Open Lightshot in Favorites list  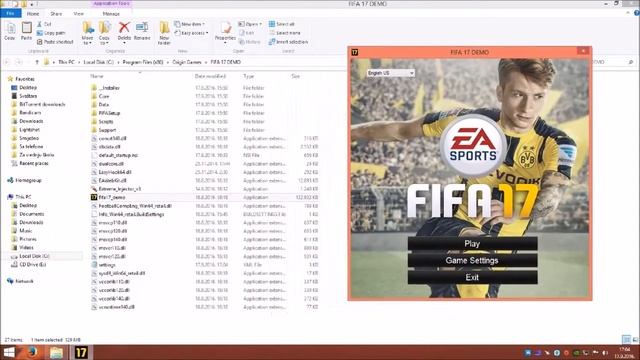(29, 130)
